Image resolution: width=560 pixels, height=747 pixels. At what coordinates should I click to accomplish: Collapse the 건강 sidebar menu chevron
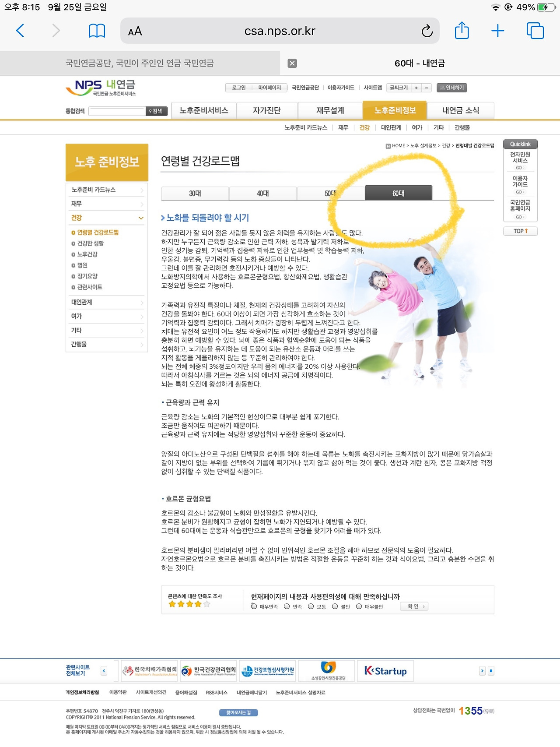141,218
